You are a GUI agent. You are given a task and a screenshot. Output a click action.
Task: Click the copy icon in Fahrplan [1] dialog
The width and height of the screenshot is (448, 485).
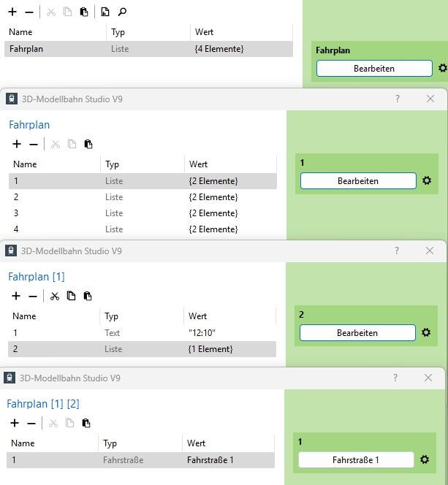point(71,296)
